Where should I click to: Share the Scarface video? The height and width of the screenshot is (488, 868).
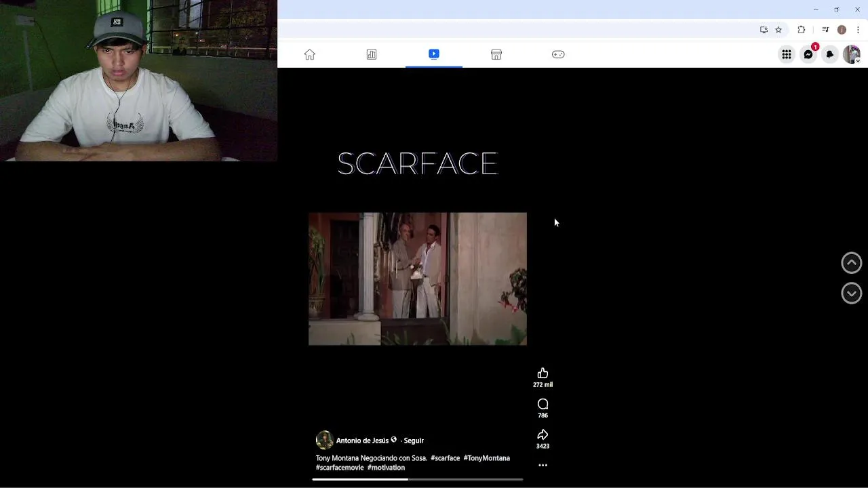click(542, 435)
